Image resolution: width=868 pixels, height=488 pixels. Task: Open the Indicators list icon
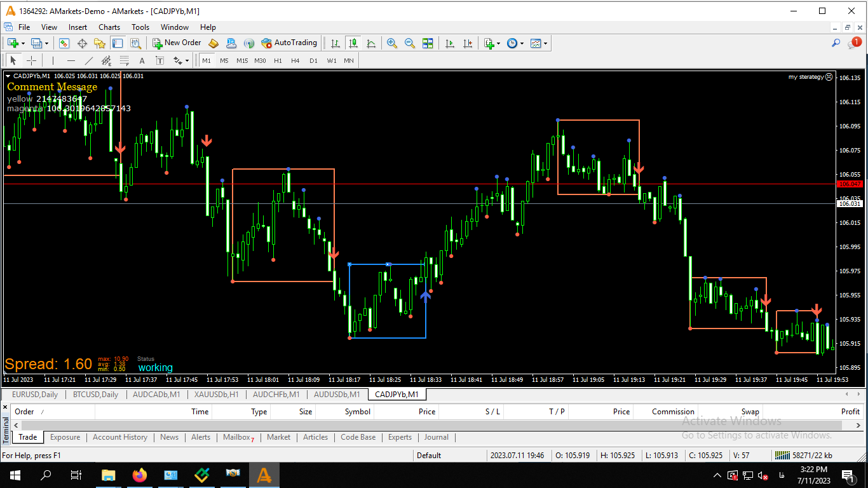point(489,43)
